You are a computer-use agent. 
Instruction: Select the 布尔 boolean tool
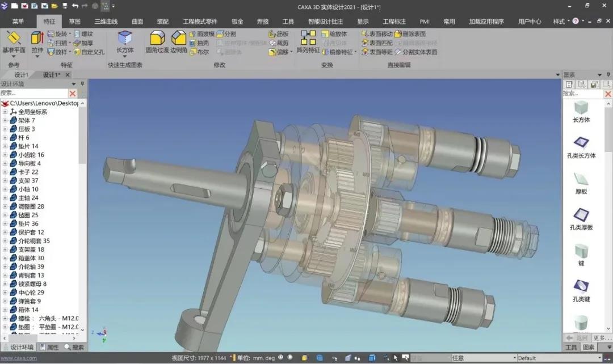(199, 52)
